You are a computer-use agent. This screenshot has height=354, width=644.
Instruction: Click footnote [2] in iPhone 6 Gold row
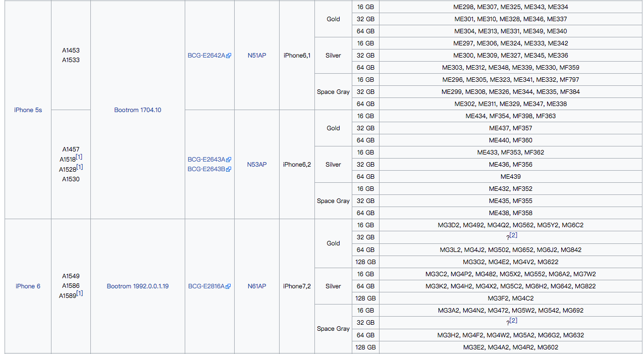[513, 235]
